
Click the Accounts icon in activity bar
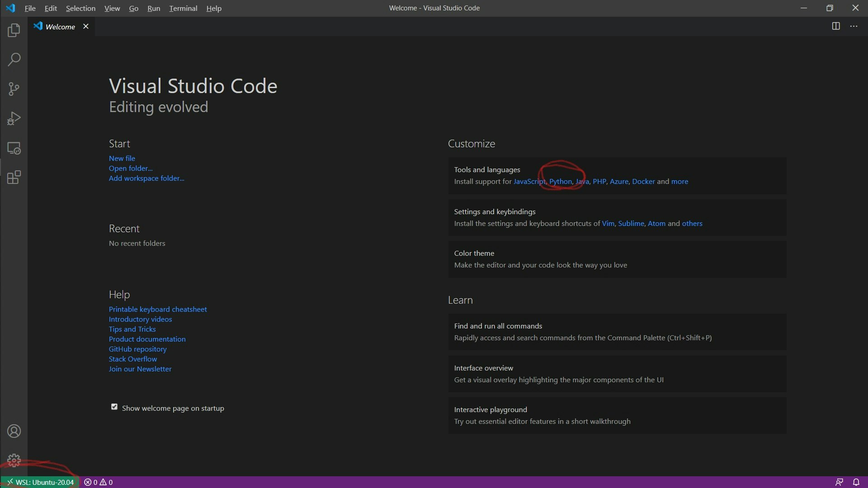pos(14,432)
